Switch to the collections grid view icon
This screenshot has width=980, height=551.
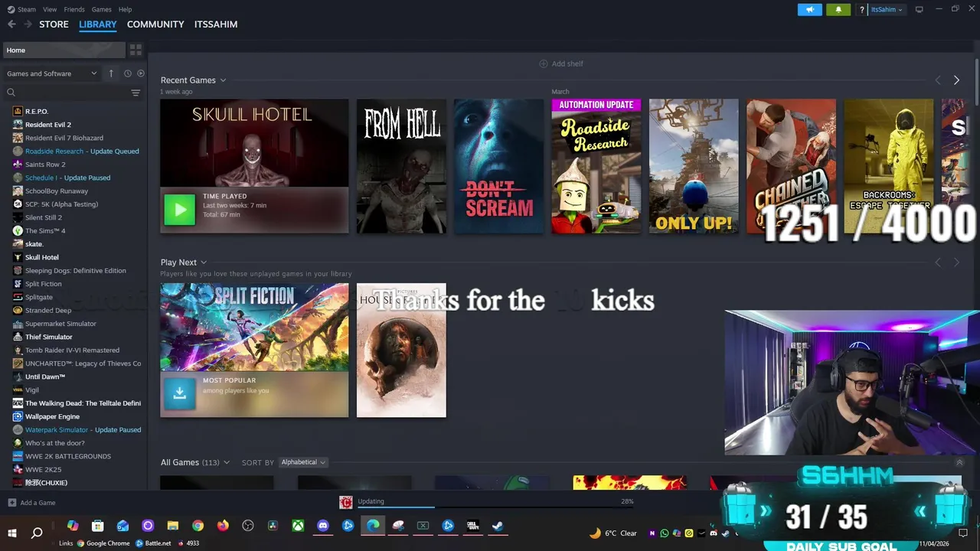(x=136, y=50)
